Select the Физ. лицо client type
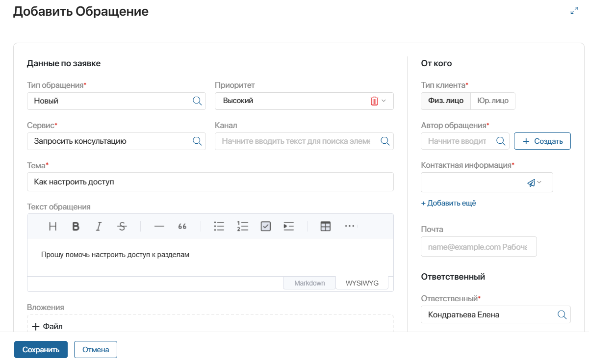The image size is (589, 364). point(446,101)
